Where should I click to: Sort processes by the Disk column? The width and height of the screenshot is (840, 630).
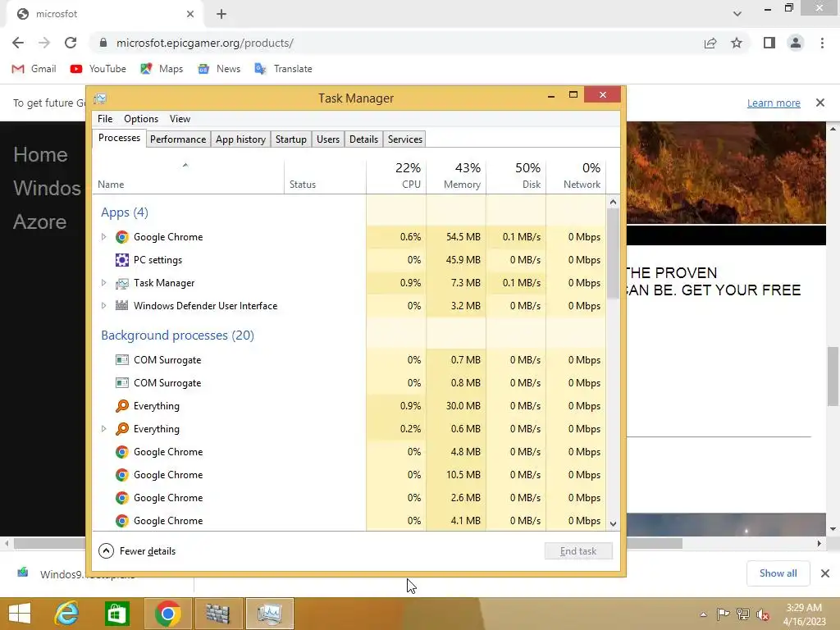click(x=517, y=176)
